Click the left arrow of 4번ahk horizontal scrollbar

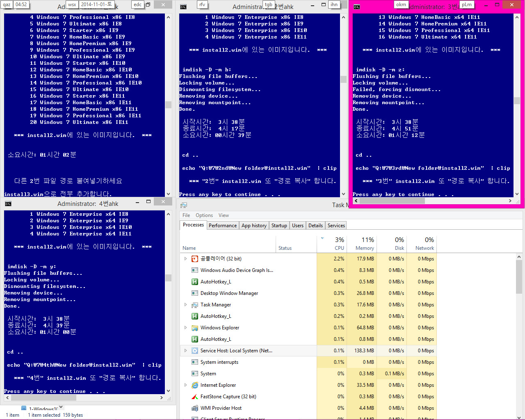(x=7, y=398)
